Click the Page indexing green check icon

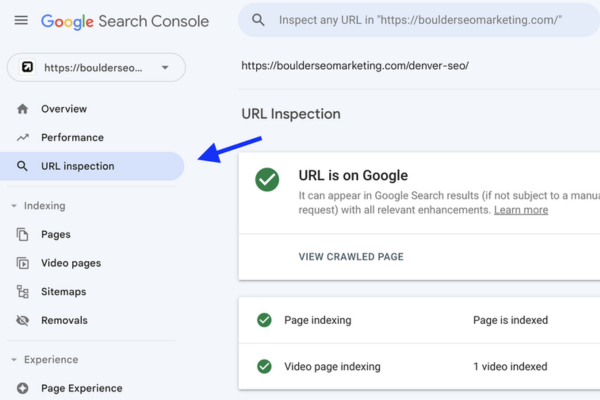coord(264,320)
